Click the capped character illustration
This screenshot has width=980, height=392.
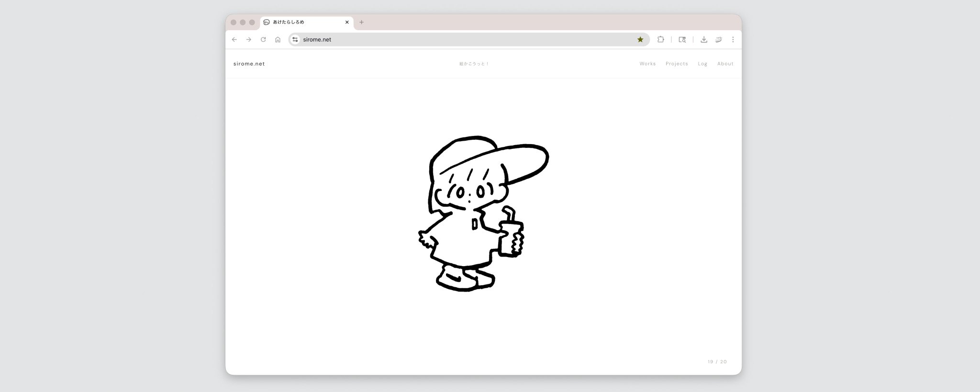(x=483, y=213)
